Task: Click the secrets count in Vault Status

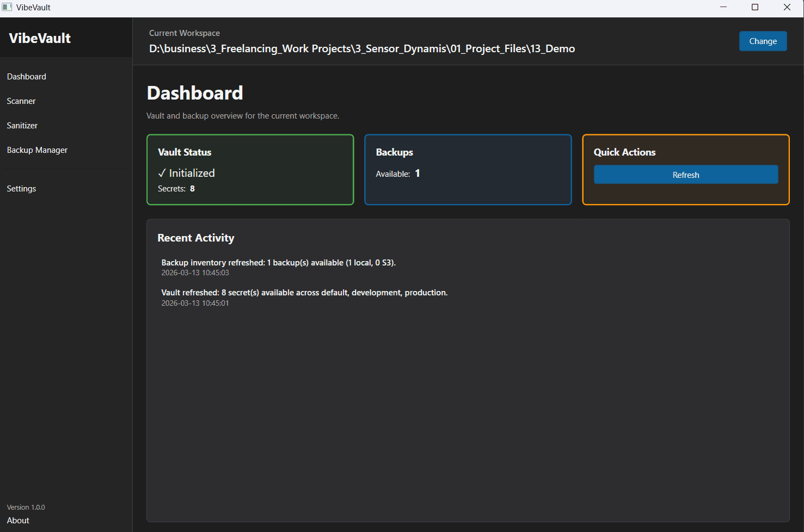Action: 192,188
